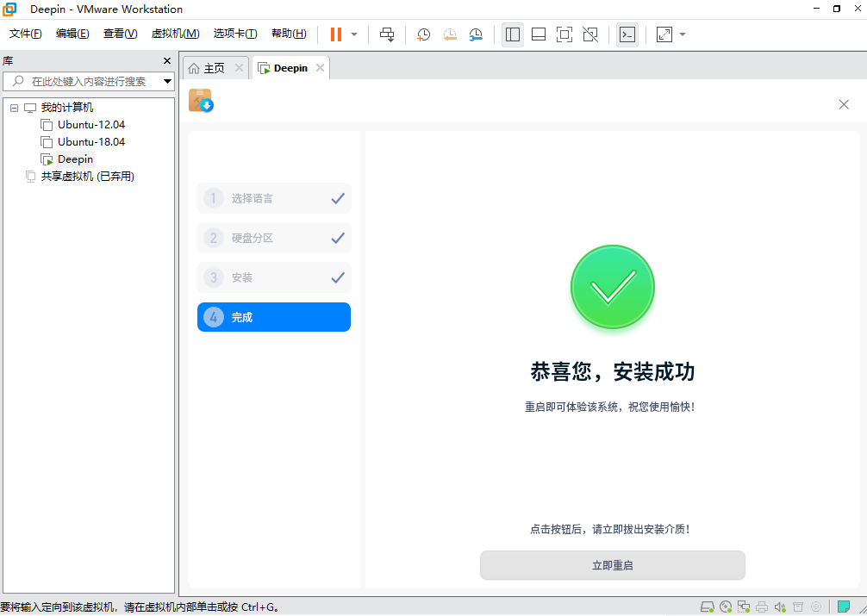Screen dimensions: 867x616
Task: Select the Ubuntu-18.04 virtual machine
Action: (91, 141)
